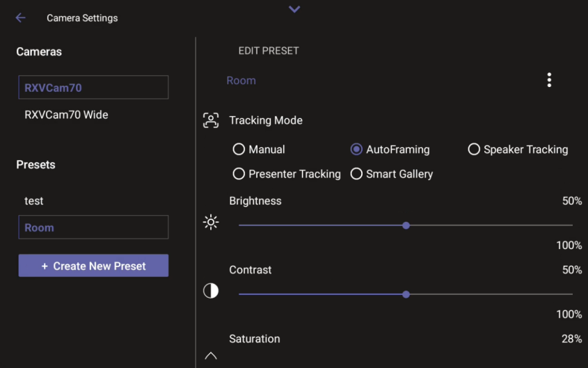The height and width of the screenshot is (368, 588).
Task: Choose the test preset
Action: [x=34, y=201]
